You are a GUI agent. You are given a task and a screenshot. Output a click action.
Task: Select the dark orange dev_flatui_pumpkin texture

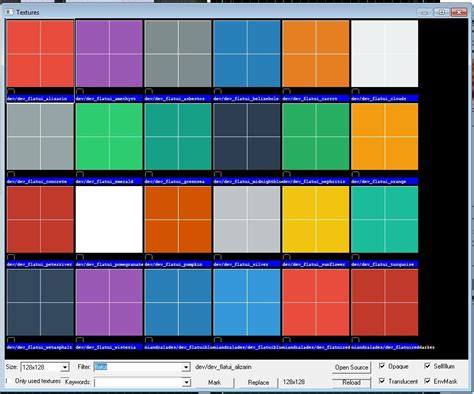tap(178, 219)
